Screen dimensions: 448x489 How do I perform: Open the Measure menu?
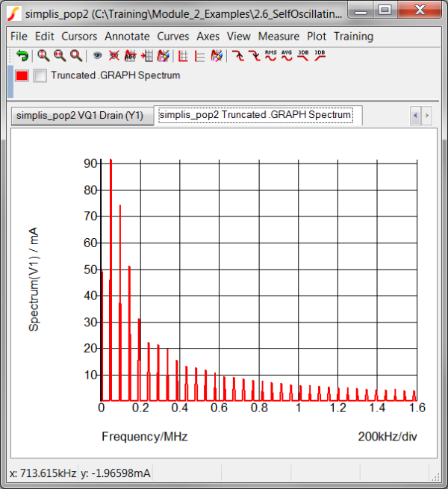pos(279,36)
